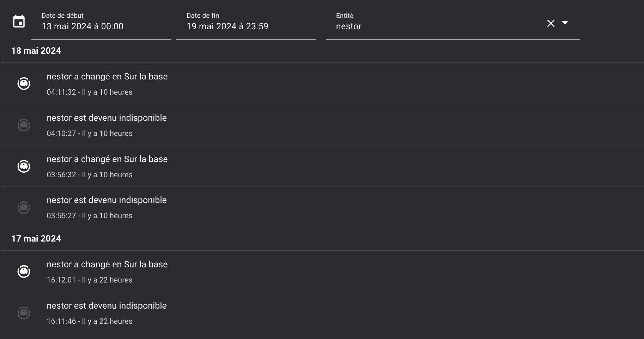Edit the Date de fin field
Screen dimensions: 644x339
[246, 26]
